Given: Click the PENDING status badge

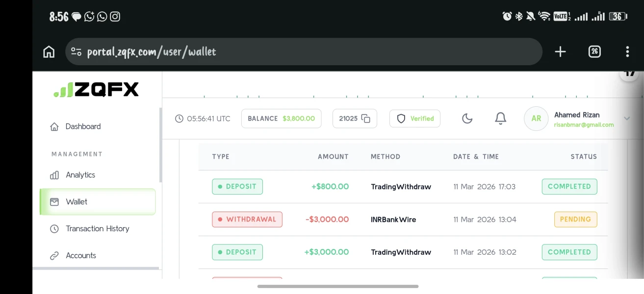Looking at the screenshot, I should pyautogui.click(x=575, y=220).
